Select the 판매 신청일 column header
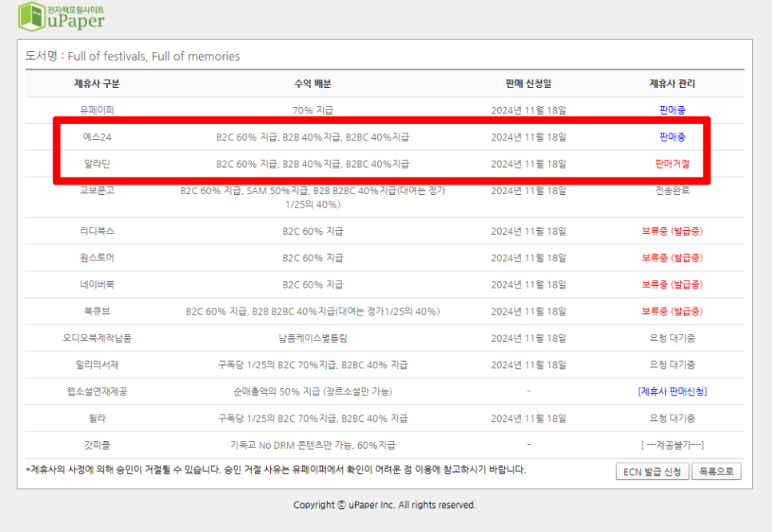 [x=528, y=84]
